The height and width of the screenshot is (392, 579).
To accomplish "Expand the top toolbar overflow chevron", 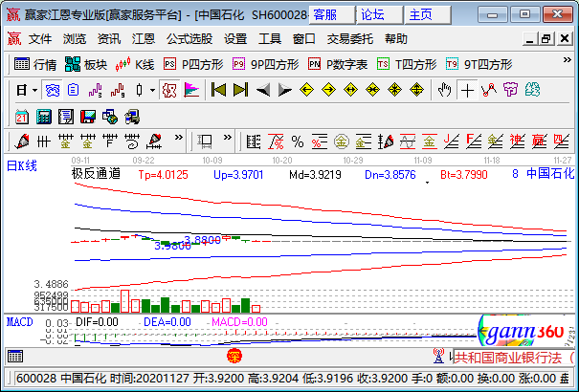I will point(567,59).
